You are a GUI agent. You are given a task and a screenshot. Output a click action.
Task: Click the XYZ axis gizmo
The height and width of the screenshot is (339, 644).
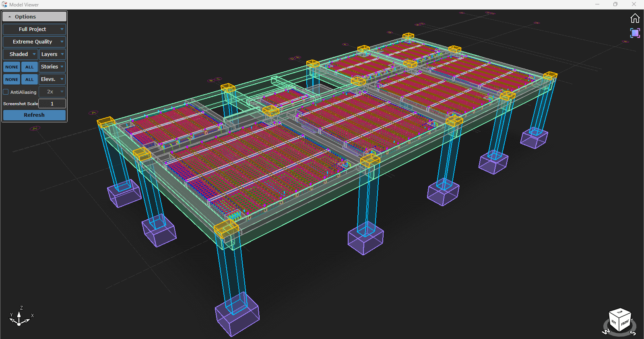click(x=19, y=317)
